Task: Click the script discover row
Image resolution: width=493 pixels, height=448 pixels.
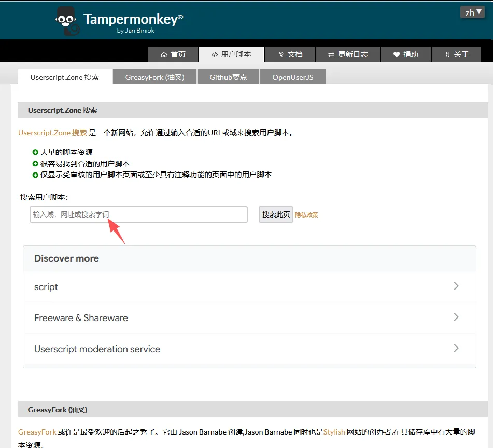Action: coord(250,287)
